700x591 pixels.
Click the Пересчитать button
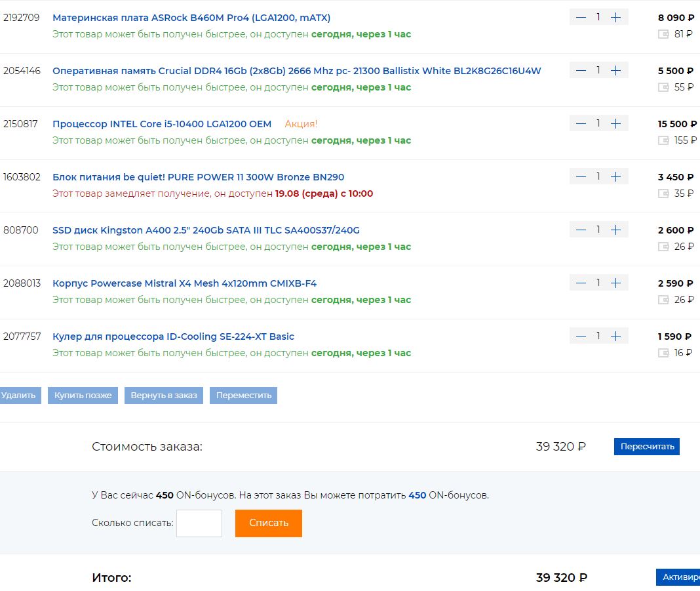[647, 447]
